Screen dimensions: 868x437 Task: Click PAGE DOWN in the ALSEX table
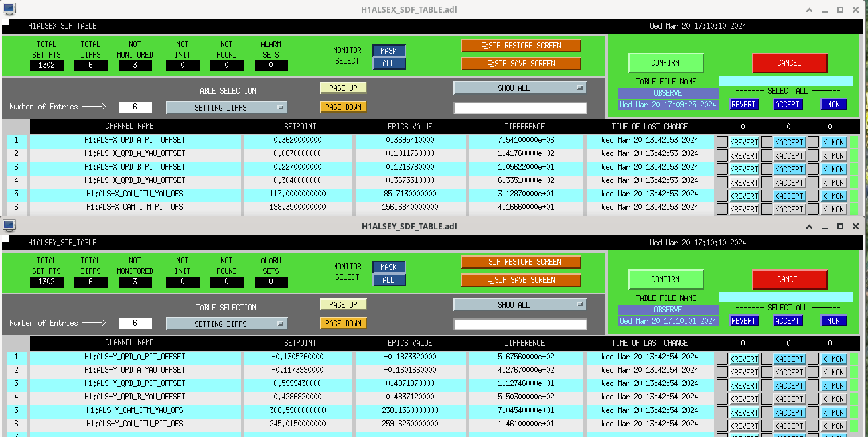click(x=344, y=107)
